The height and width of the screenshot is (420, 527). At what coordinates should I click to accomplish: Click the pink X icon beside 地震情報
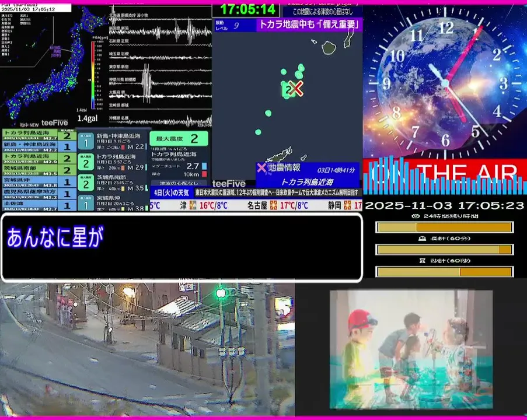(x=261, y=167)
